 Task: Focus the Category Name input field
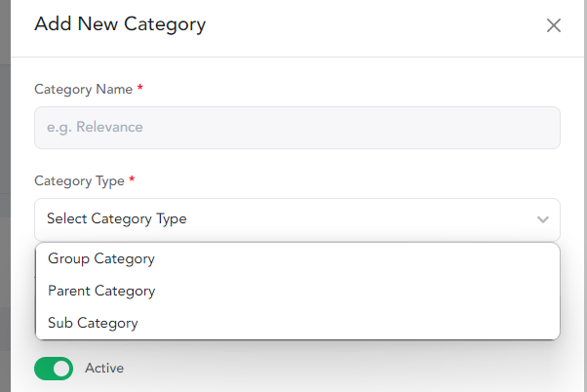[x=297, y=128]
